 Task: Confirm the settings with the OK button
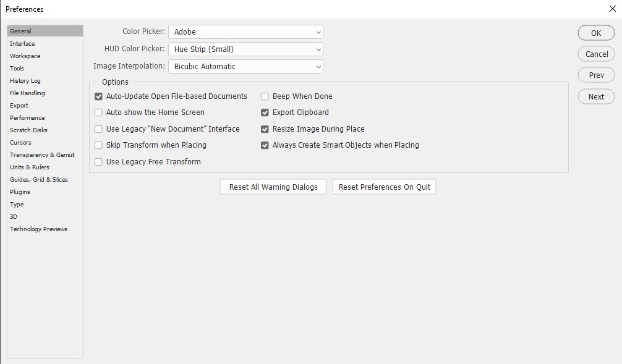[596, 33]
